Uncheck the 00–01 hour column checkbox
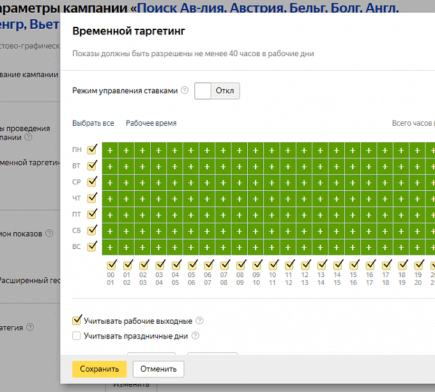Screen dimensions: 435x392 [x=112, y=265]
